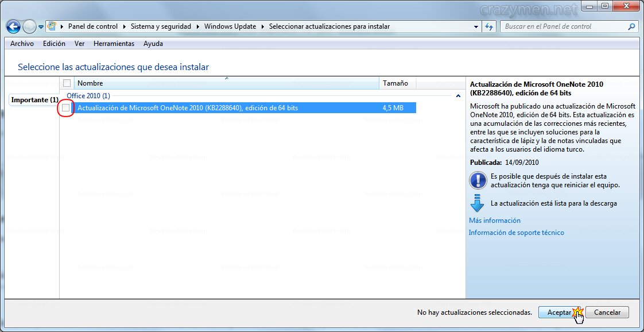Minimize the Windows Update window

590,6
